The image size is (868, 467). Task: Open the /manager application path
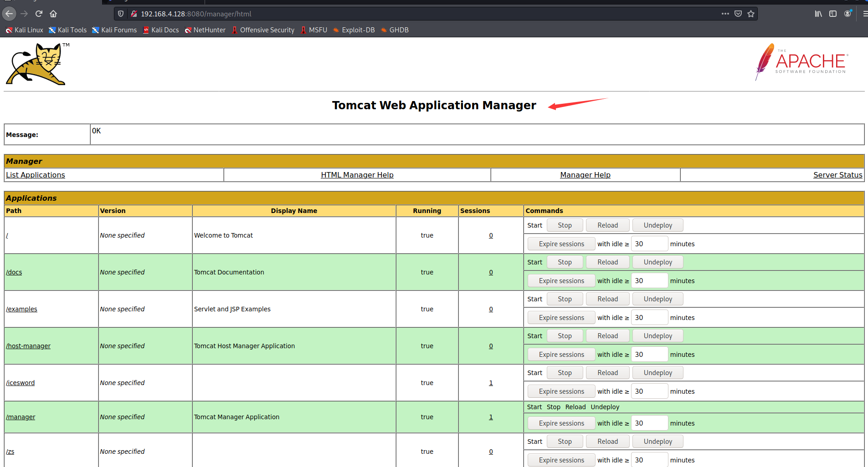pos(21,417)
